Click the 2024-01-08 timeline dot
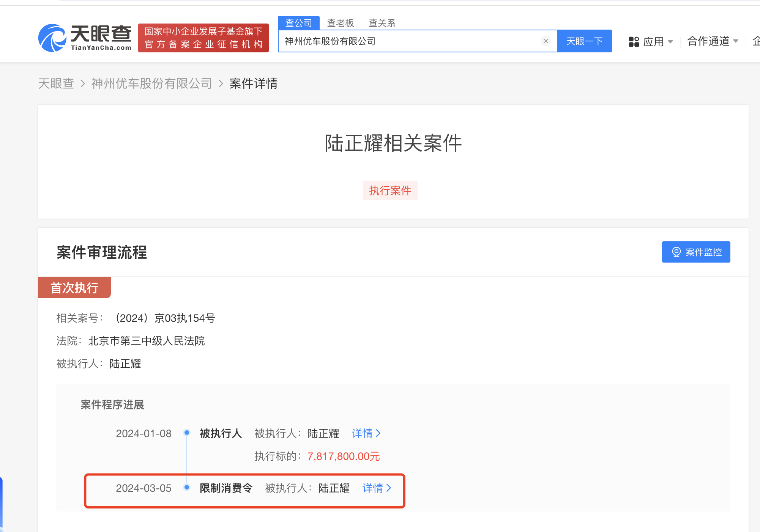This screenshot has height=532, width=760. click(x=187, y=433)
